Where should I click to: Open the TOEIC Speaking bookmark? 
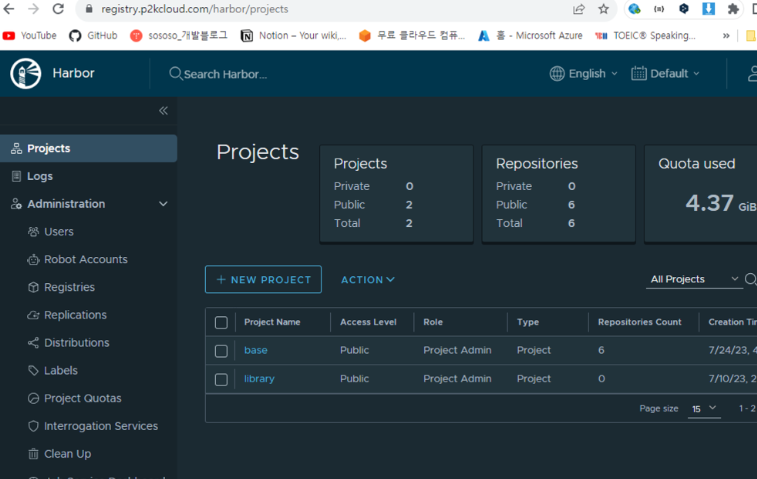[645, 36]
